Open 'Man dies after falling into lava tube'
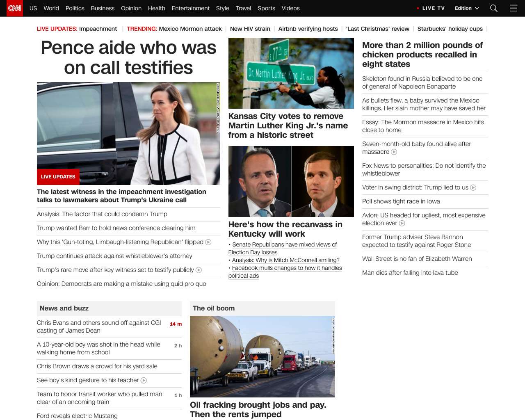Screen dimensions: 525x420 (410, 273)
